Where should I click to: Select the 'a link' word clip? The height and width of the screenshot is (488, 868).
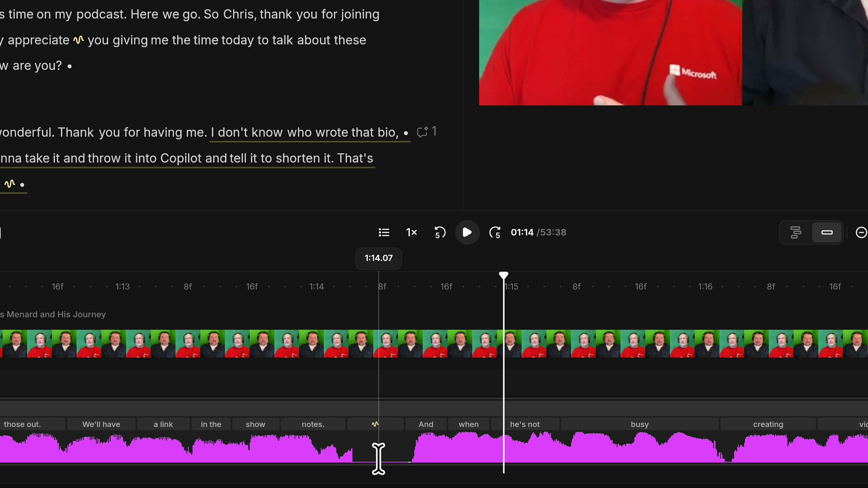click(163, 424)
